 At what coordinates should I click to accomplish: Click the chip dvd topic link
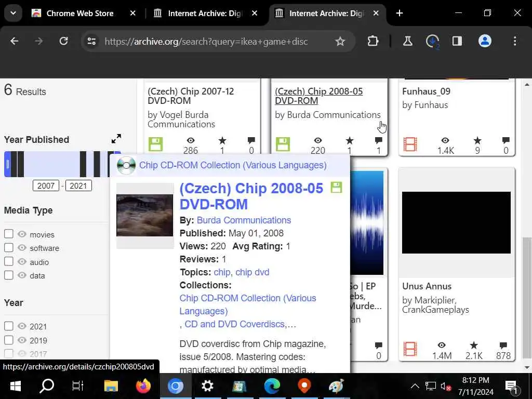tap(252, 272)
